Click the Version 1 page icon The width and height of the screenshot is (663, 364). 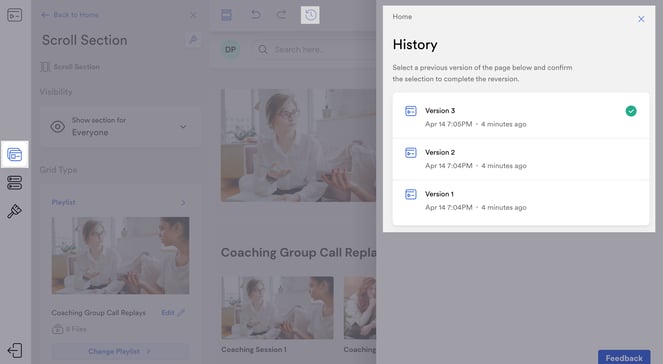pos(411,194)
